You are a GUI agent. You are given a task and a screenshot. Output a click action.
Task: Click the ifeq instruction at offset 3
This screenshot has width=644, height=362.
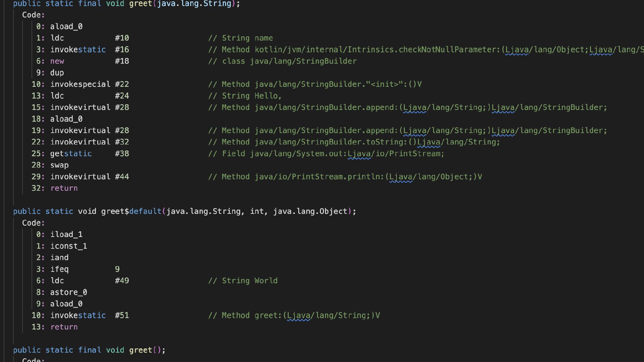59,269
